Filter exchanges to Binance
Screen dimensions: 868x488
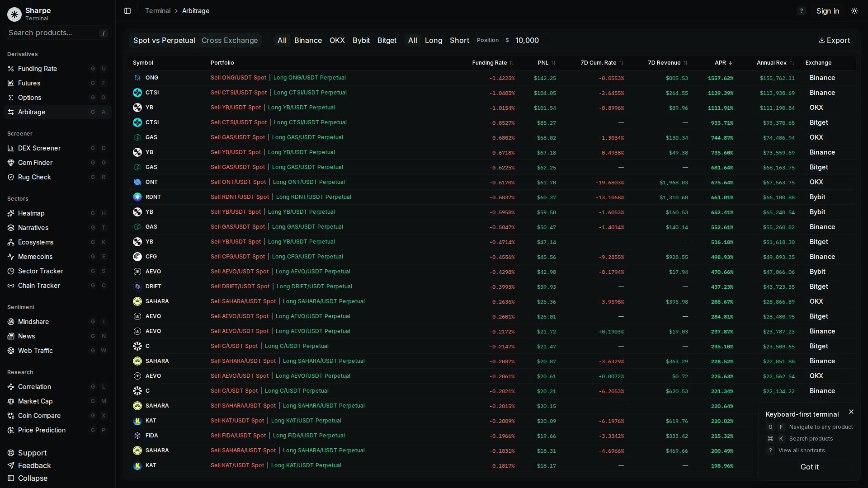pyautogui.click(x=308, y=40)
